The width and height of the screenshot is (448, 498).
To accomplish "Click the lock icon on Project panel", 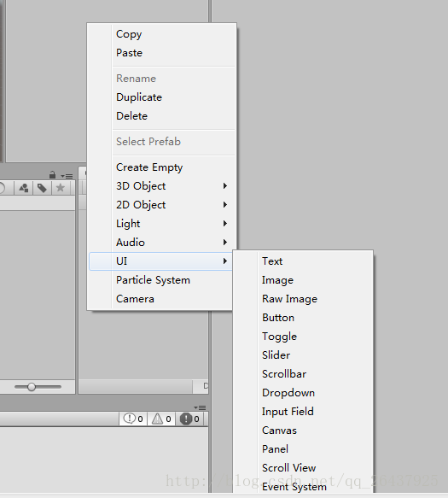I will [52, 174].
